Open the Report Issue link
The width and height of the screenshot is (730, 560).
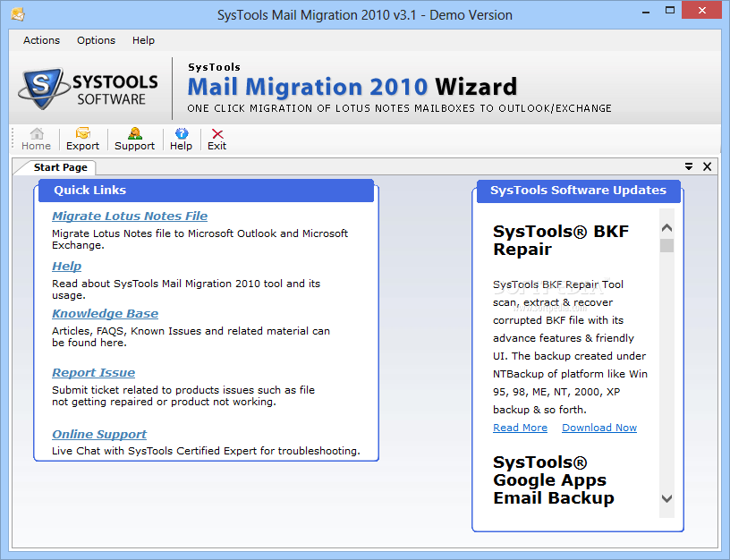93,373
